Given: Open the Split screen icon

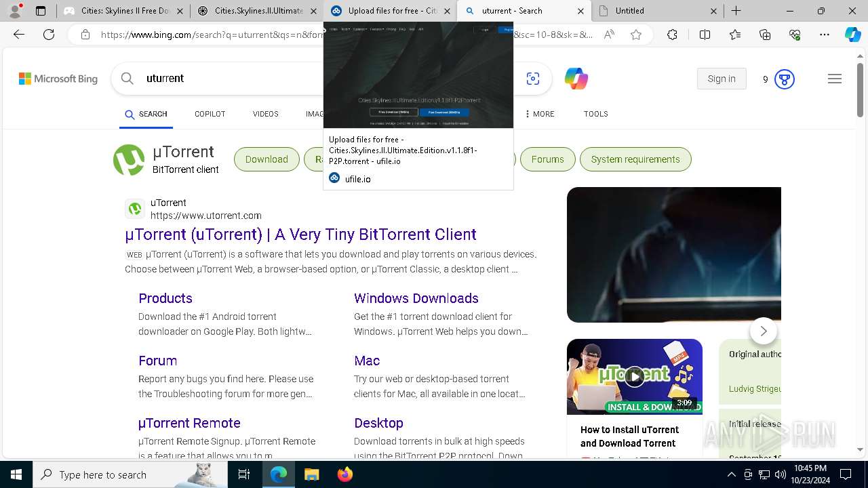Looking at the screenshot, I should pos(705,35).
